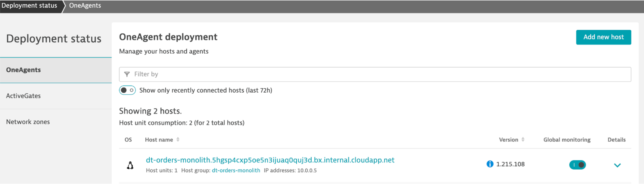Click Add new host button
The image size is (644, 184).
click(603, 37)
